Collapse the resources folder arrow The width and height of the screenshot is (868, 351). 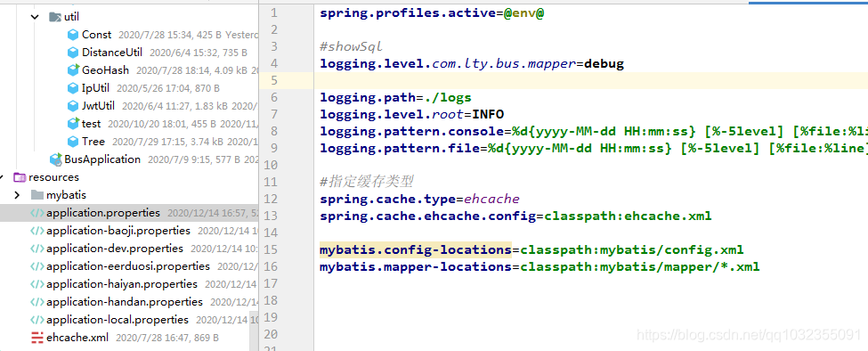point(2,177)
